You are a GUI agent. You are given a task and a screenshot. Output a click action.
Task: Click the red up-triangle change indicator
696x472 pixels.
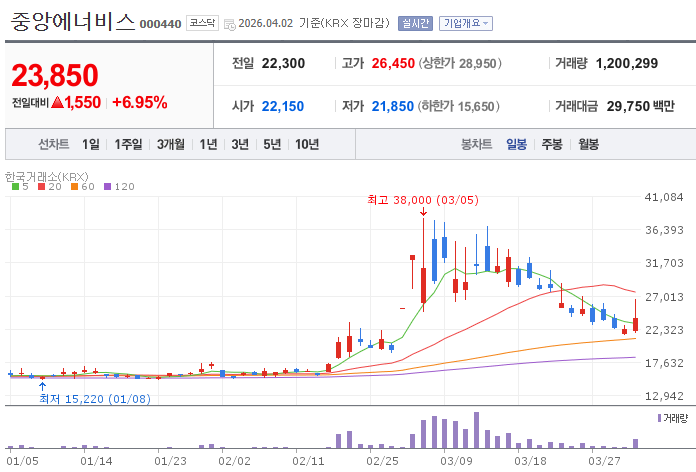pyautogui.click(x=57, y=103)
